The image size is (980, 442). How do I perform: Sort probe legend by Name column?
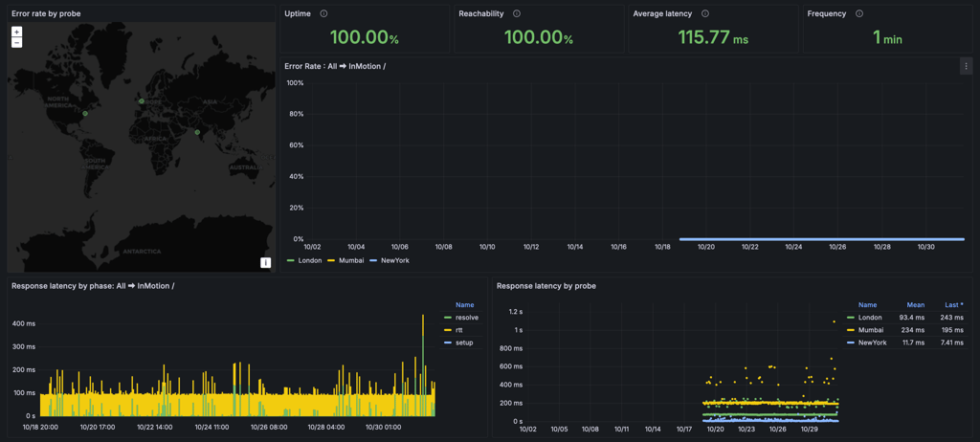867,305
